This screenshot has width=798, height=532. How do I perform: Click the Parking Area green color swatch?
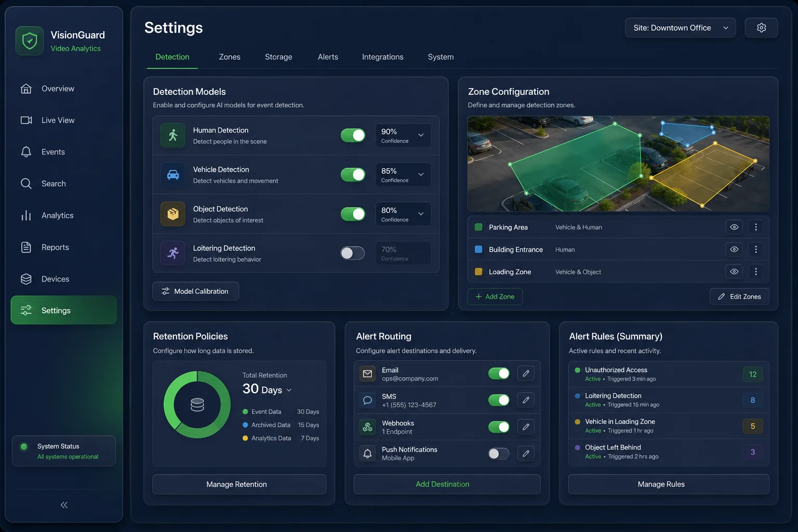[478, 227]
